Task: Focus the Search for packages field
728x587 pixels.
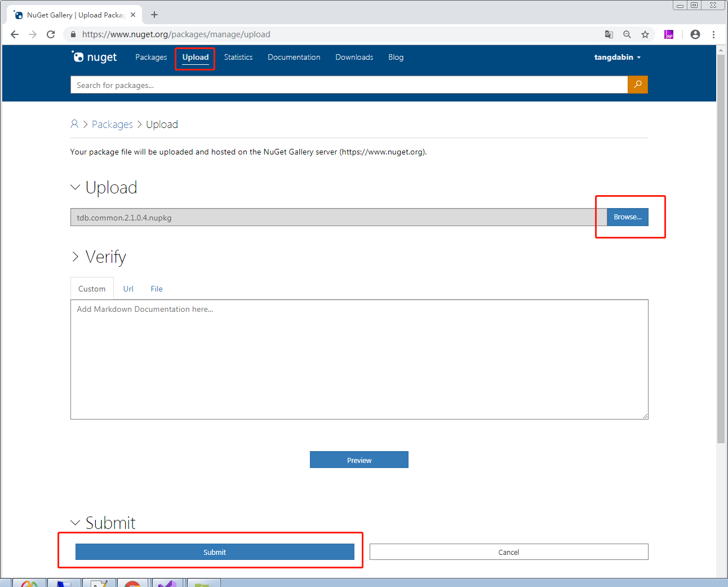Action: (349, 85)
